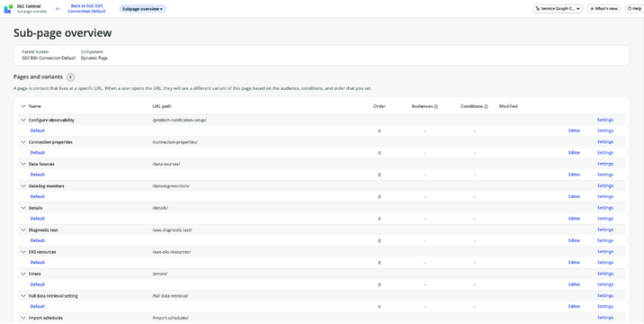This screenshot has width=644, height=324.
Task: Click the SGC Central app logo
Action: 8,9
